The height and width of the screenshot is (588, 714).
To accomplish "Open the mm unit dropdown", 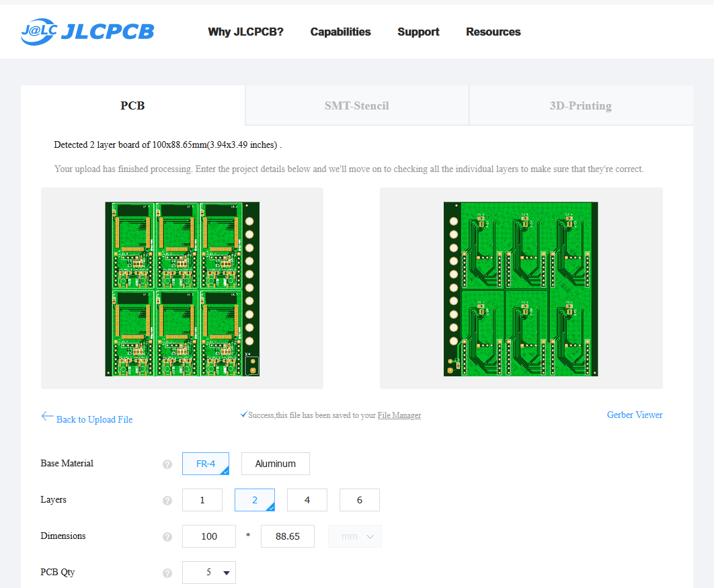I will click(x=354, y=536).
